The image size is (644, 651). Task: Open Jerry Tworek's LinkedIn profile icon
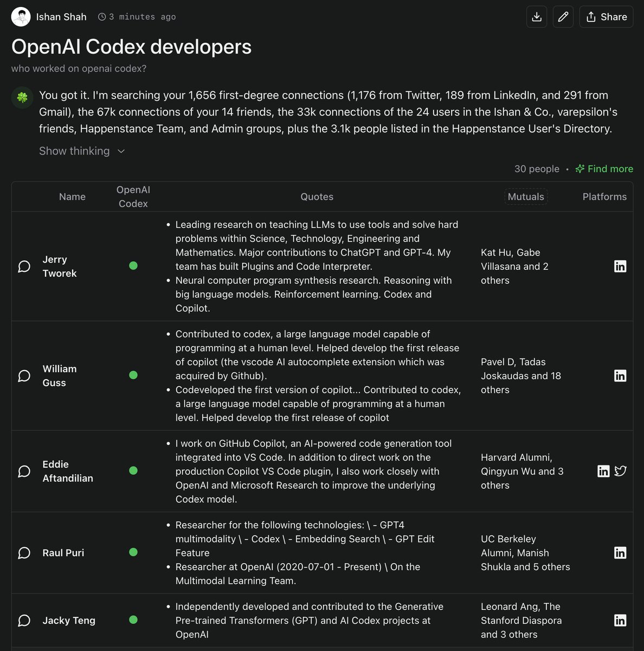click(x=620, y=266)
